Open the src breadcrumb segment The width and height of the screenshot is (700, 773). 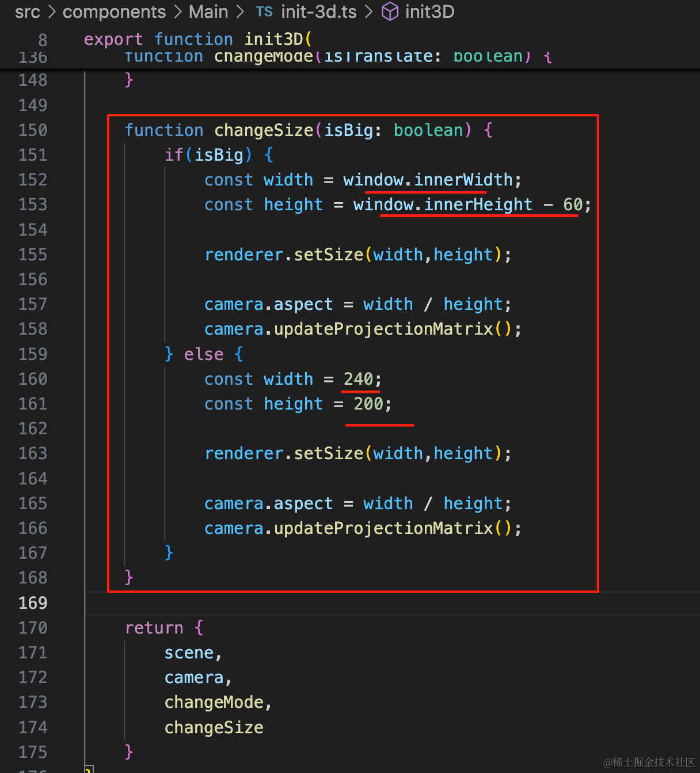click(28, 12)
